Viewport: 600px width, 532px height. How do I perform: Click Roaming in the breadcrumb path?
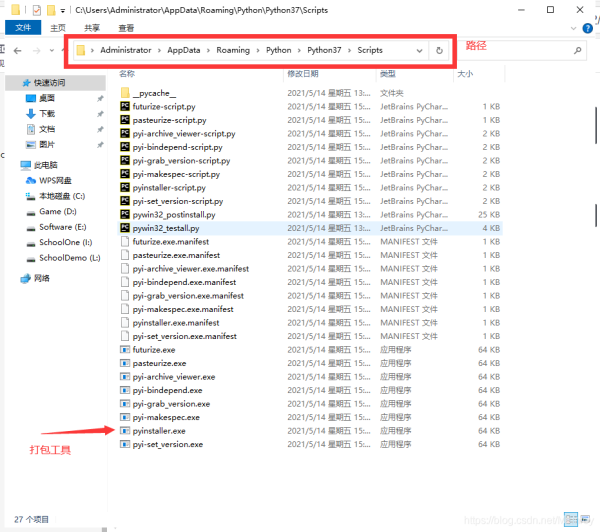pyautogui.click(x=233, y=50)
